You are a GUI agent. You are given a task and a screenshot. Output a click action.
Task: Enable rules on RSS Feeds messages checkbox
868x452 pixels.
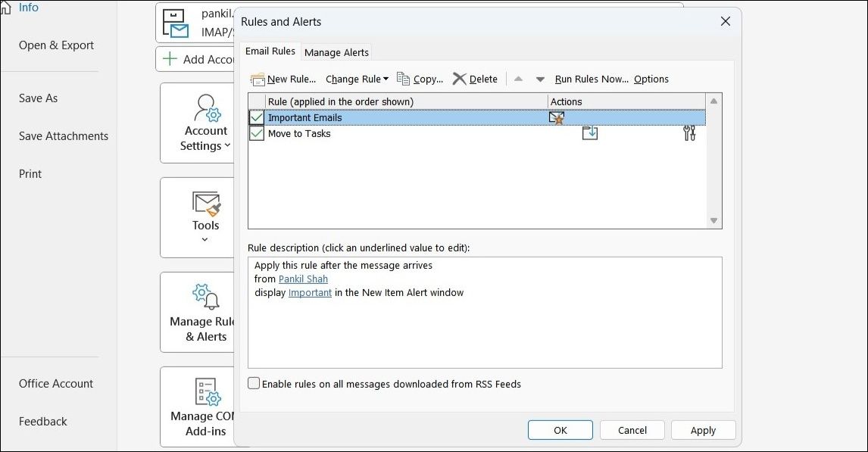254,384
